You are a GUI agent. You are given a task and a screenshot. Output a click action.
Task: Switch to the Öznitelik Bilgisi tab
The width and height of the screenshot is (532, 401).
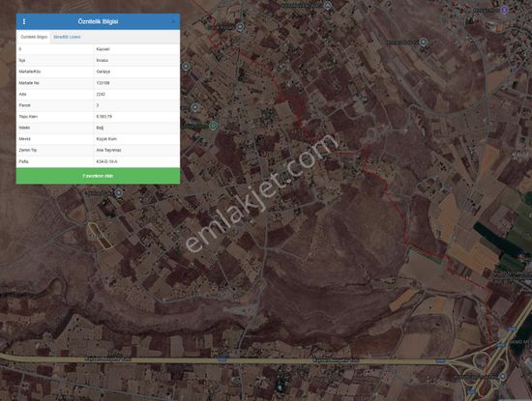[x=34, y=37]
